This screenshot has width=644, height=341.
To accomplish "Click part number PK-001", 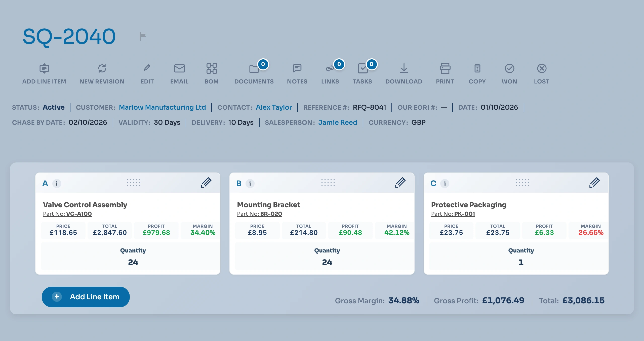I will tap(464, 214).
